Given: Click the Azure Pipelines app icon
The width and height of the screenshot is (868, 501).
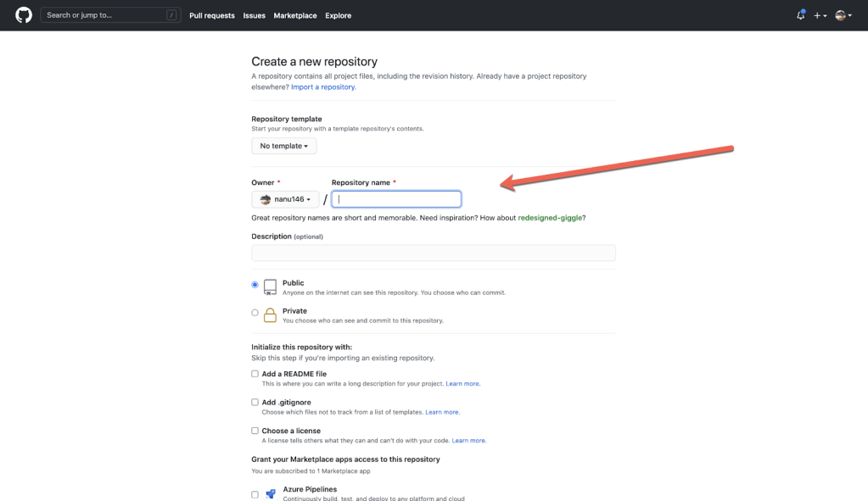Looking at the screenshot, I should click(271, 493).
